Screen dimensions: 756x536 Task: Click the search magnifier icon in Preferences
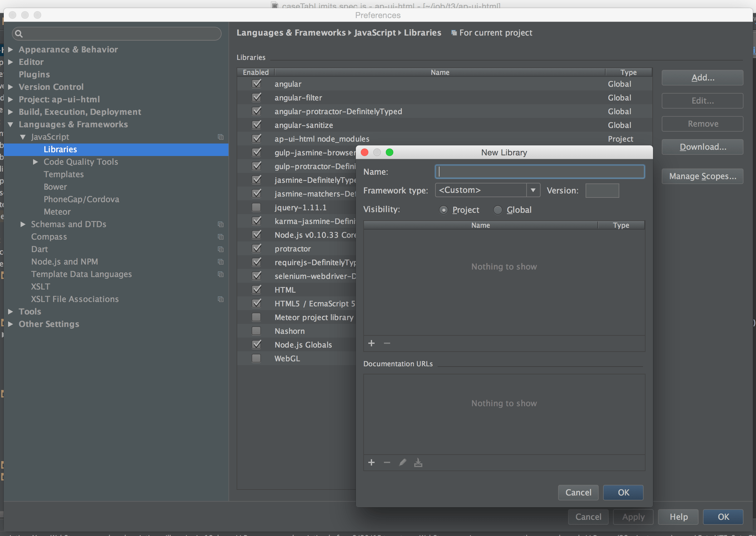(x=19, y=34)
